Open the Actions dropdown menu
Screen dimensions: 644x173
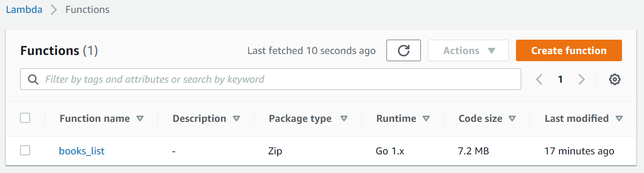click(x=468, y=51)
